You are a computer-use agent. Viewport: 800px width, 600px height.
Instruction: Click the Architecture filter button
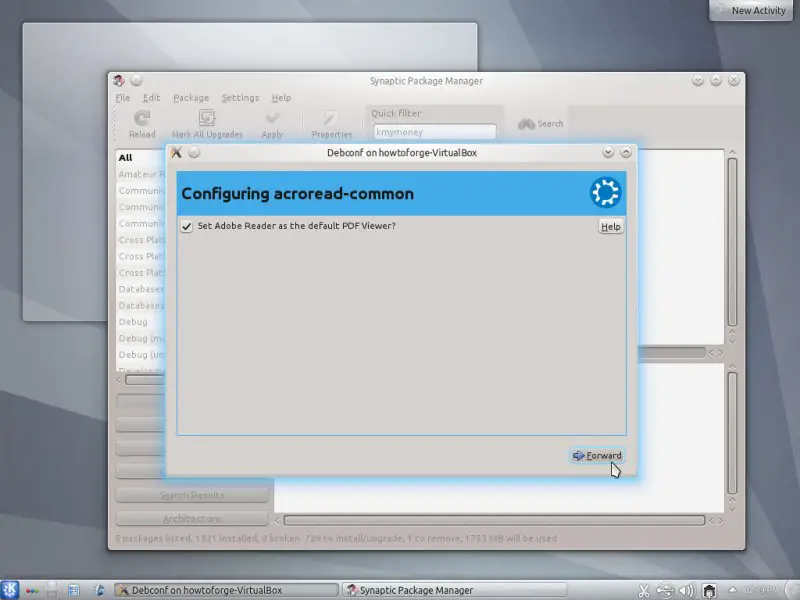(192, 518)
